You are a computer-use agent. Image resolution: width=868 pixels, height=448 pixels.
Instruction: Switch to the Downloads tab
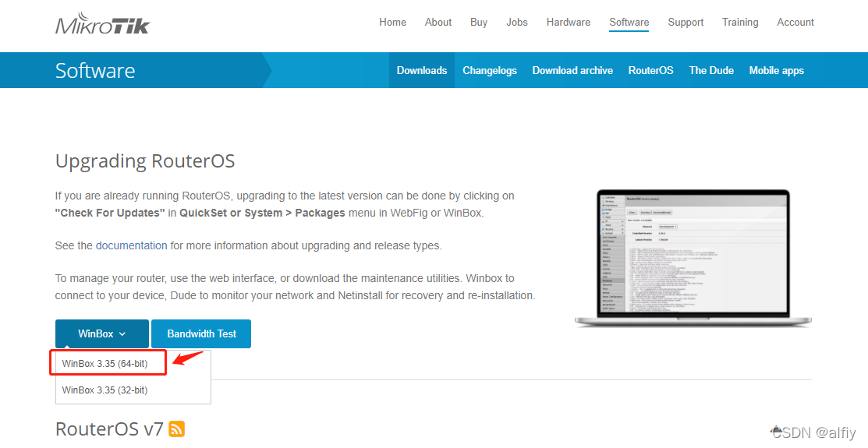point(422,70)
